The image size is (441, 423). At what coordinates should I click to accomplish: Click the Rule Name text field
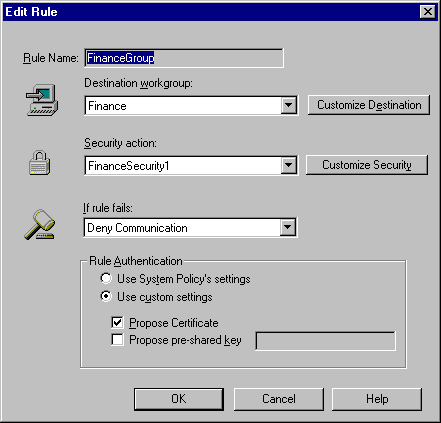click(184, 58)
